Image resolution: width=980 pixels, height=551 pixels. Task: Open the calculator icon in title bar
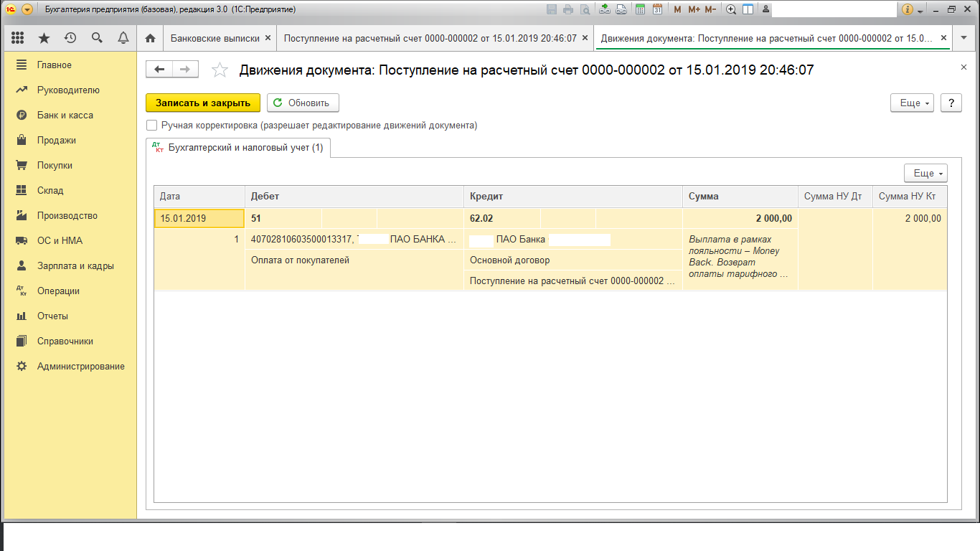click(639, 9)
